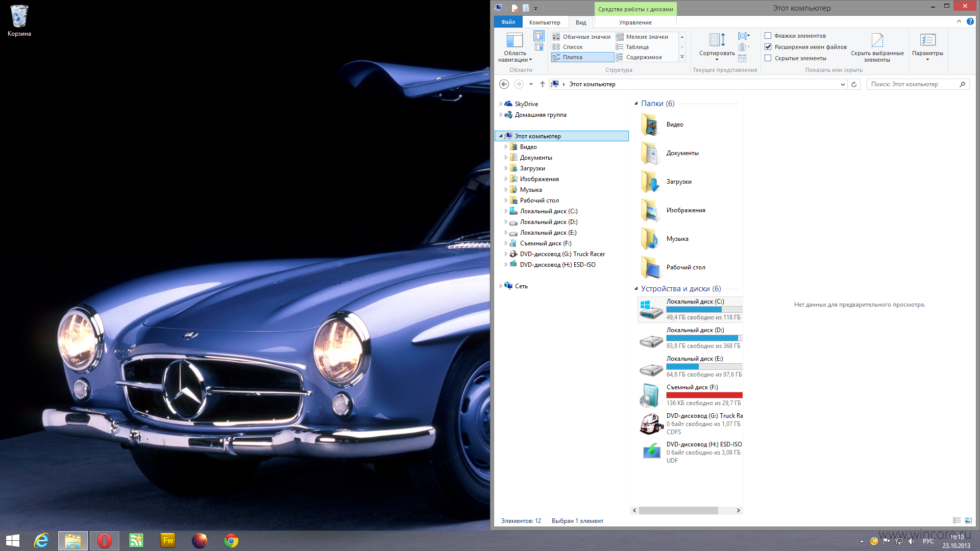
Task: Go up one level arrow
Action: point(543,84)
